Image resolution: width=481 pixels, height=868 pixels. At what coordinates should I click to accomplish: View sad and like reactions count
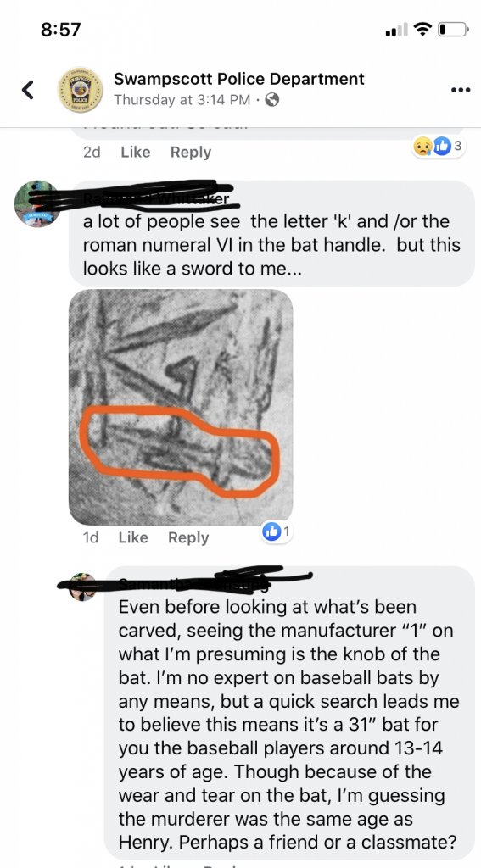click(438, 147)
